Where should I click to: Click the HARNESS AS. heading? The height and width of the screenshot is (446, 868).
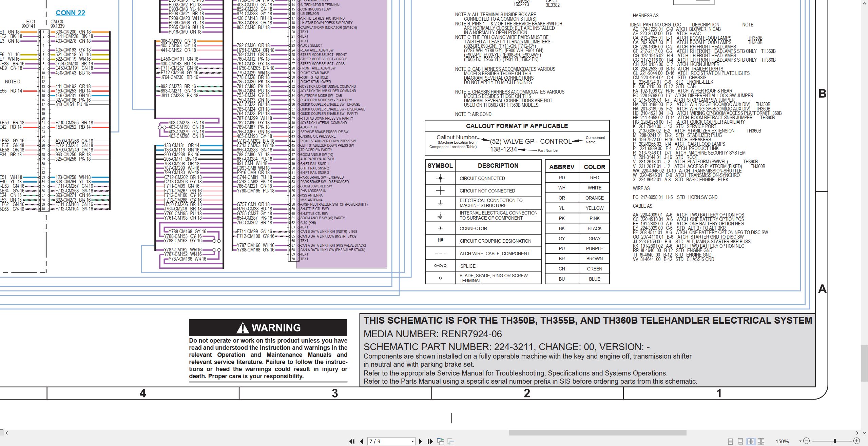point(646,16)
